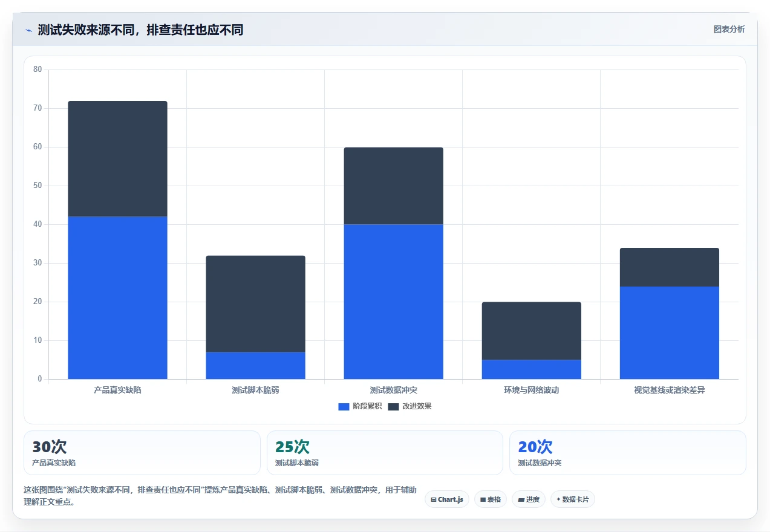Click the 环境与网络波动 x-axis label
The width and height of the screenshot is (770, 532).
coord(531,390)
